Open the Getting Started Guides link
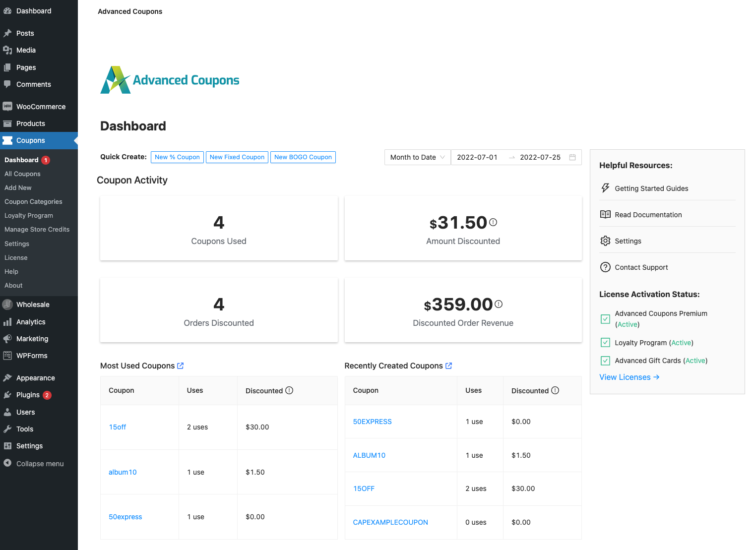 651,188
